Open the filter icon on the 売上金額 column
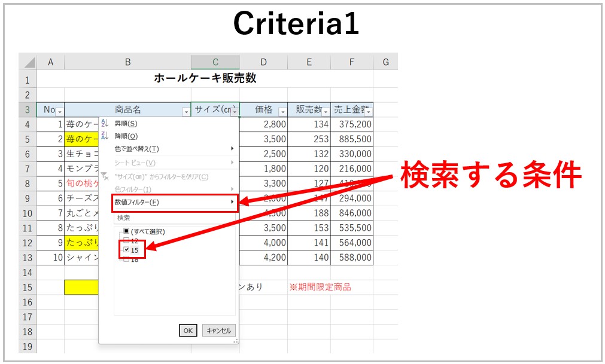Viewport: 605px width, 364px height. [x=369, y=111]
